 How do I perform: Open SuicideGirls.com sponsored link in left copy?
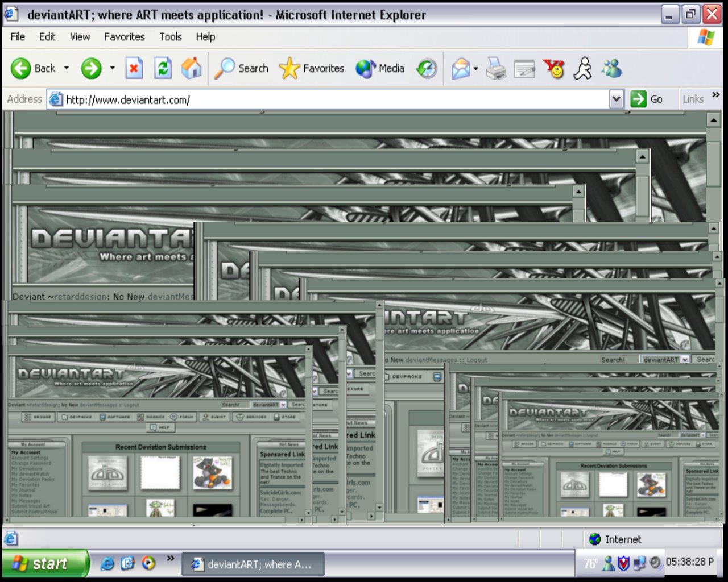pos(280,492)
